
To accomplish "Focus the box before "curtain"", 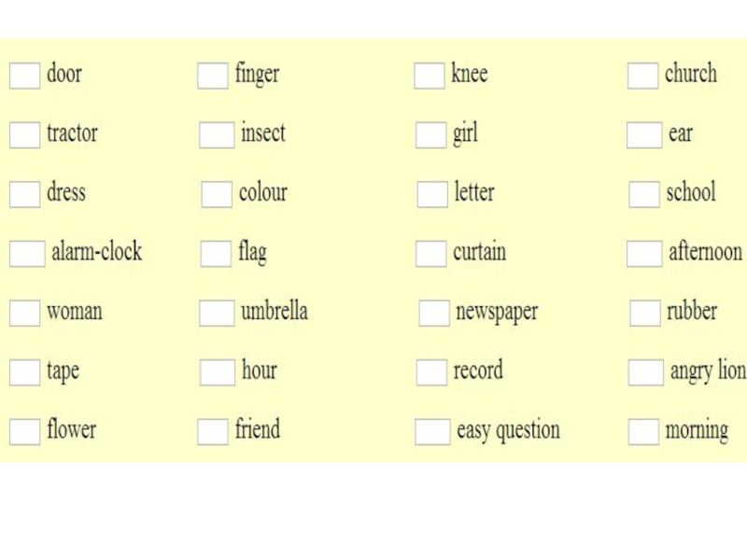I will [430, 254].
